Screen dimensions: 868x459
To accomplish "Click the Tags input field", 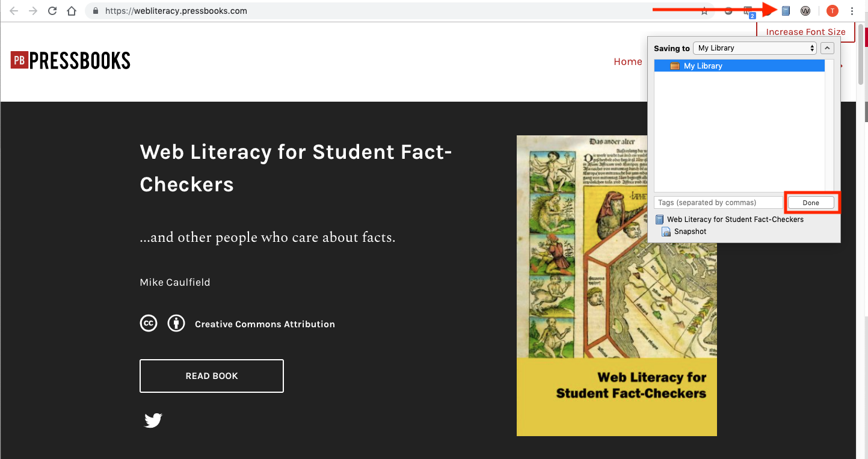I will coord(718,203).
